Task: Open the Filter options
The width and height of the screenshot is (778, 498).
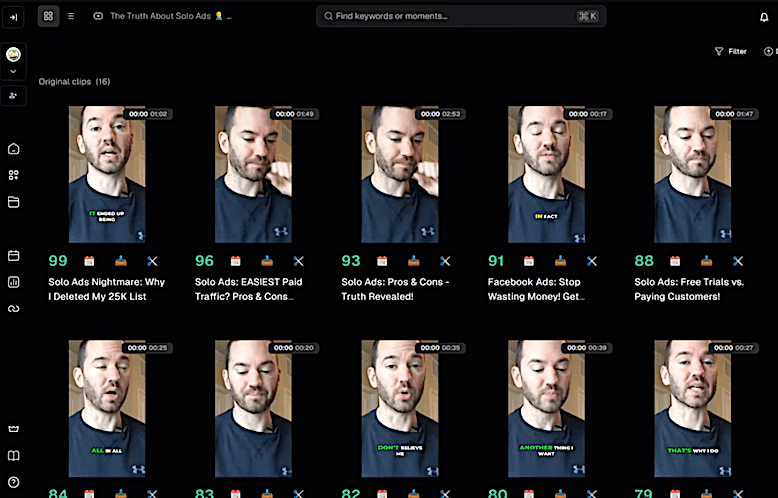Action: pyautogui.click(x=731, y=51)
